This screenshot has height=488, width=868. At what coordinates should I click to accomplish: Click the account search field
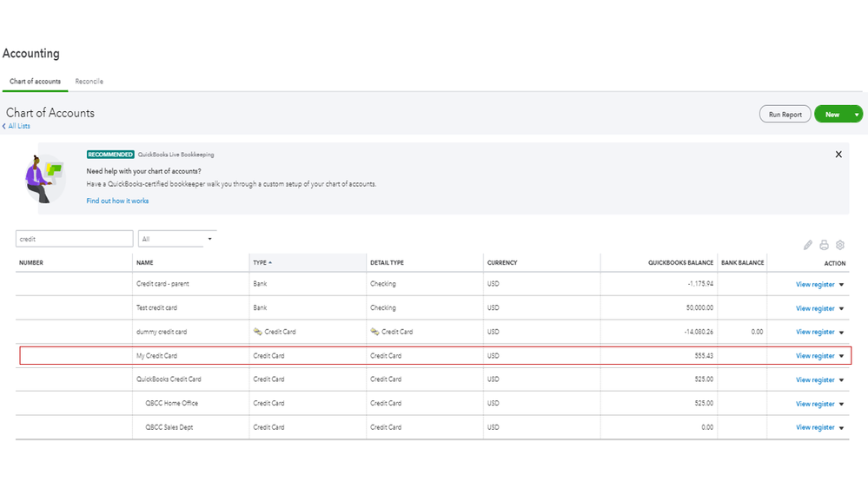click(x=74, y=239)
